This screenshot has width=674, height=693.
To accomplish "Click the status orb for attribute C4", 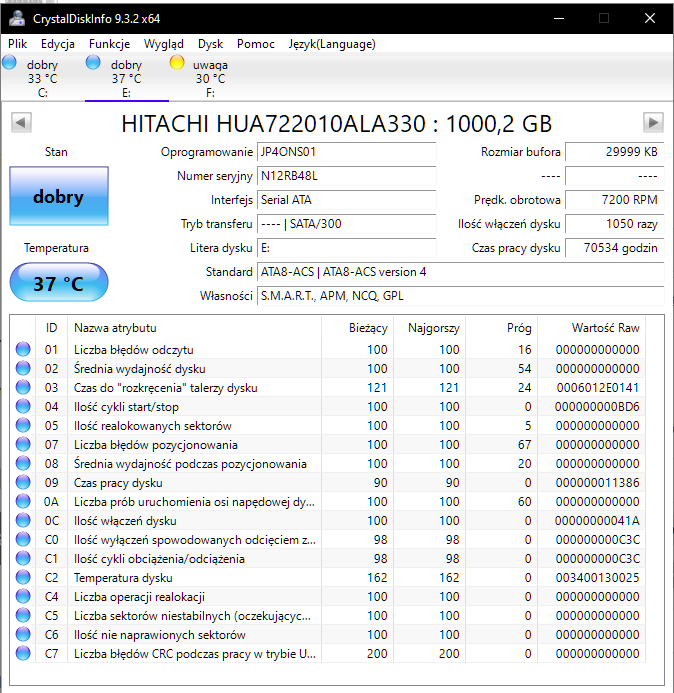I will (x=23, y=596).
